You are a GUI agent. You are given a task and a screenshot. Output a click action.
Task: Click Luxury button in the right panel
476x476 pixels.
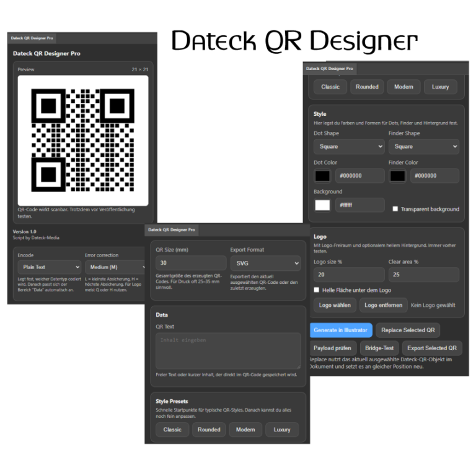pyautogui.click(x=440, y=87)
